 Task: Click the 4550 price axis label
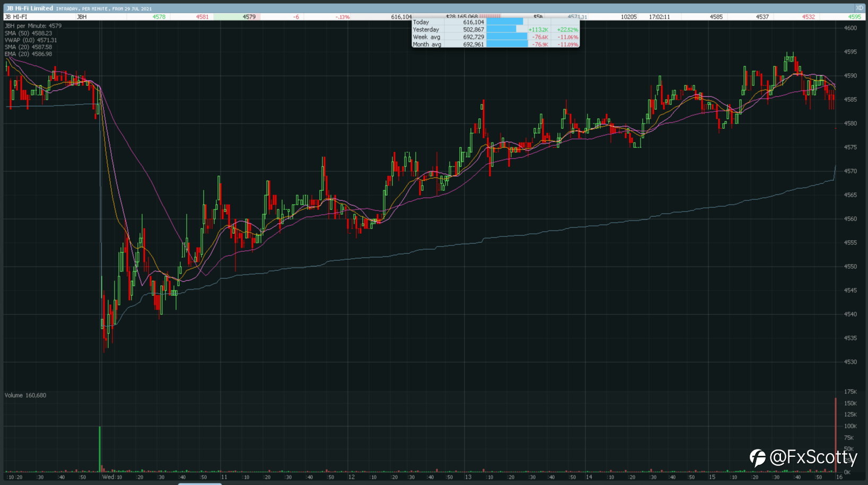pos(851,267)
